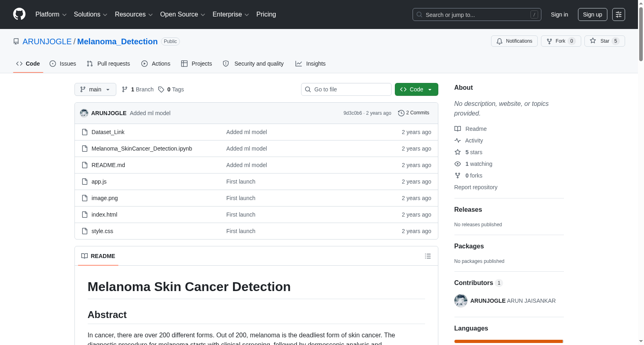Focus the Search or jump to field
Image resolution: width=644 pixels, height=345 pixels.
477,14
